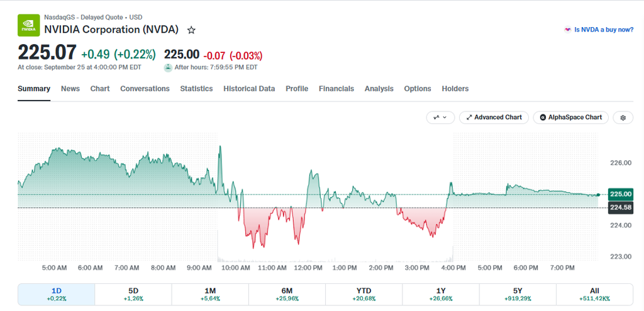Viewport: 644px width, 311px height.
Task: Click the chart end-point dot marker
Action: 599,195
